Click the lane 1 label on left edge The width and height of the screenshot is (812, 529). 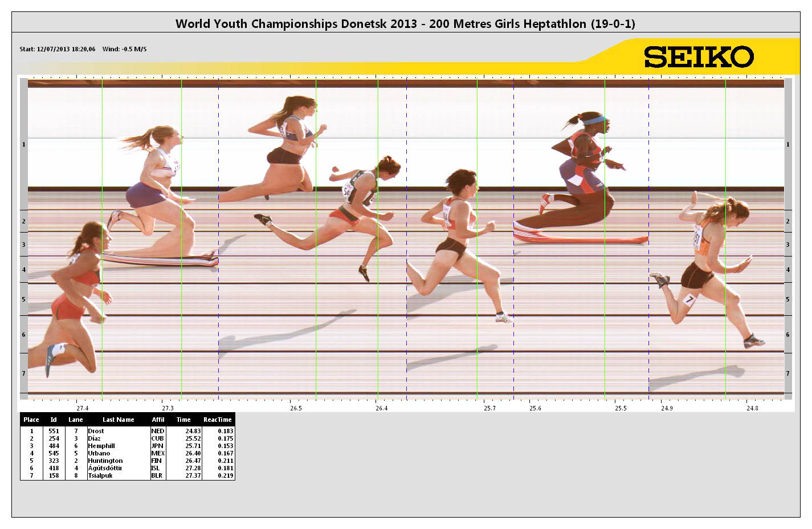point(24,145)
